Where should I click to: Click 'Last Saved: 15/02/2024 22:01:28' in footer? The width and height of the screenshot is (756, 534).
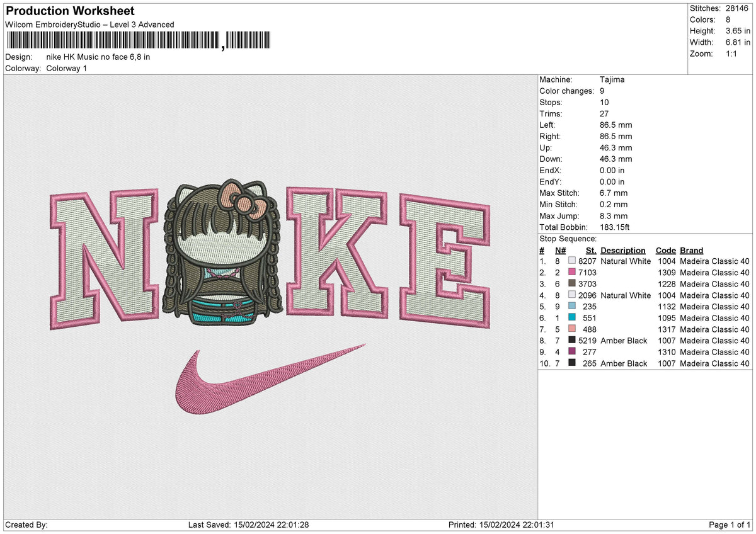coord(248,525)
